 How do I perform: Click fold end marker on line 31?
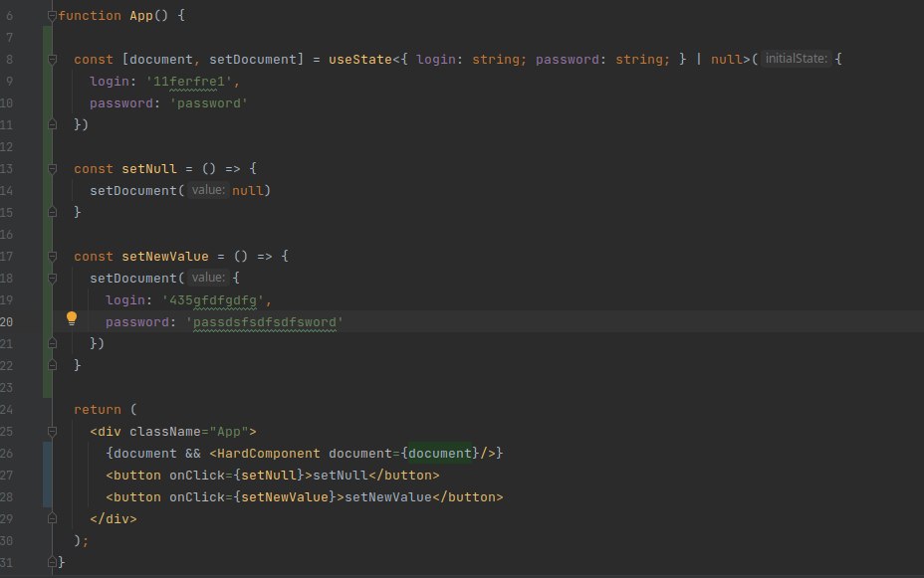click(x=52, y=562)
